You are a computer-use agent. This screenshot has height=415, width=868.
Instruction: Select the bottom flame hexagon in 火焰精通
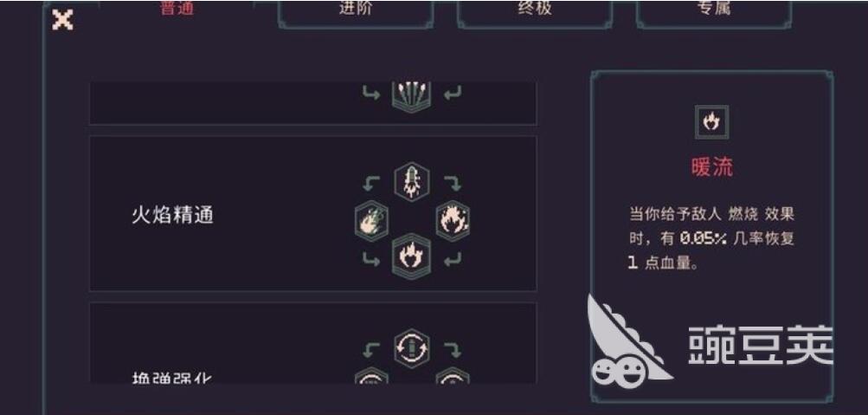[x=412, y=256]
